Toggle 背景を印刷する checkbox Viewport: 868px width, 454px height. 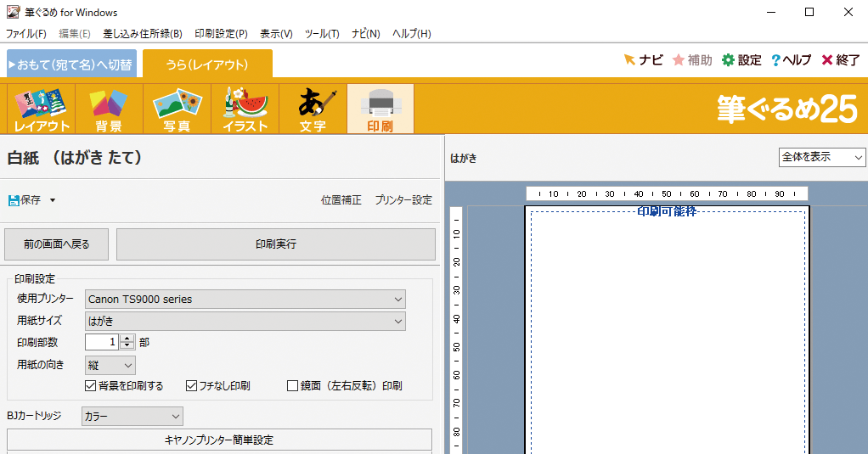point(91,386)
